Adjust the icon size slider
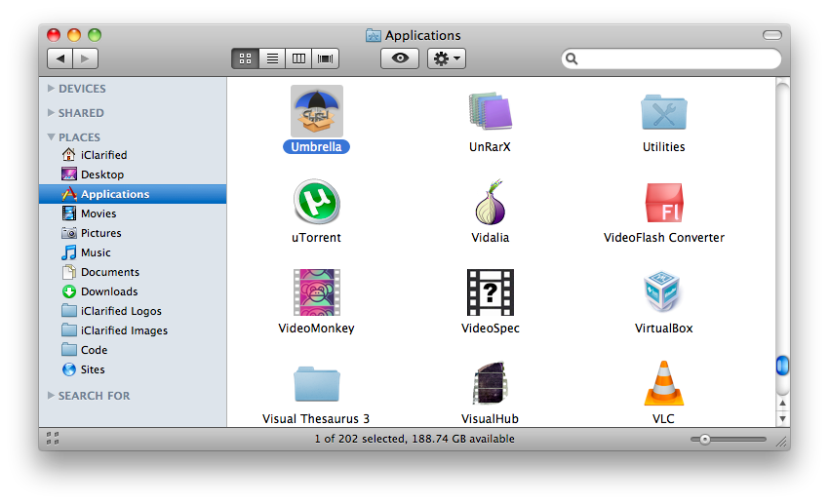This screenshot has width=829, height=504. pyautogui.click(x=705, y=440)
